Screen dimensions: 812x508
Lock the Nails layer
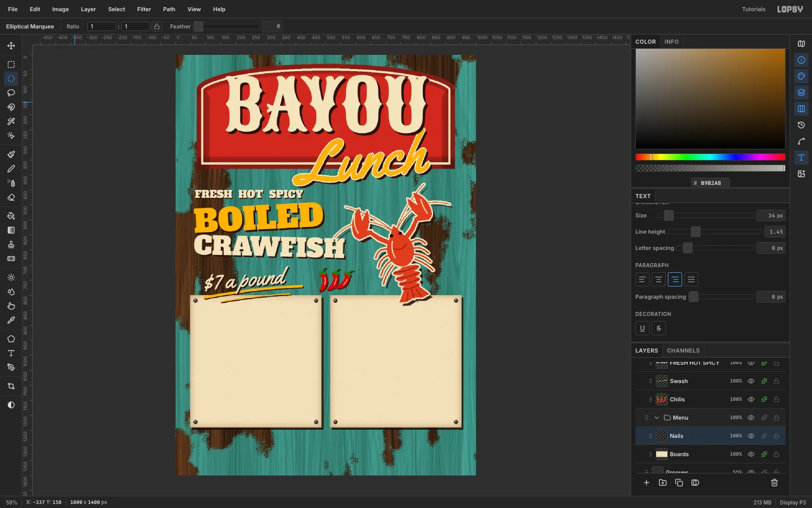pos(776,436)
